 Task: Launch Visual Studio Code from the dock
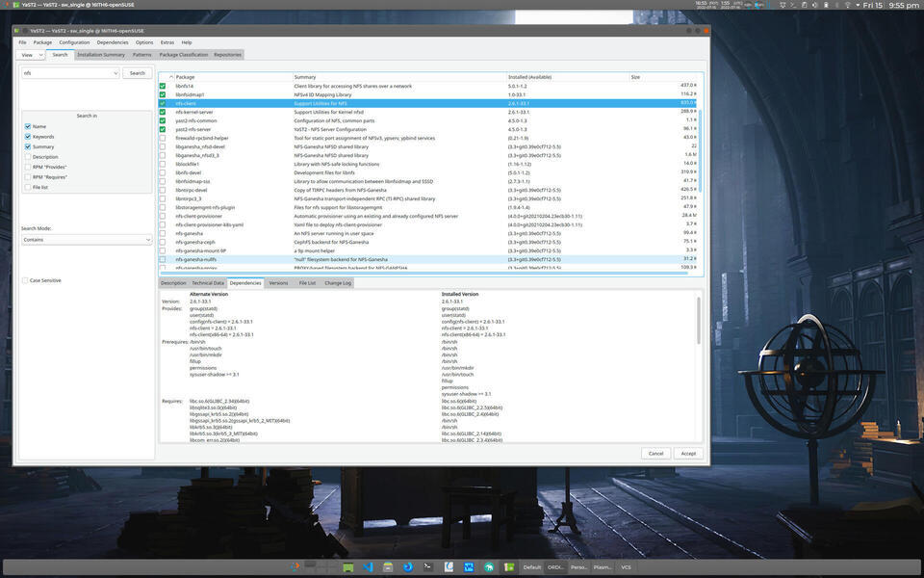coord(368,567)
